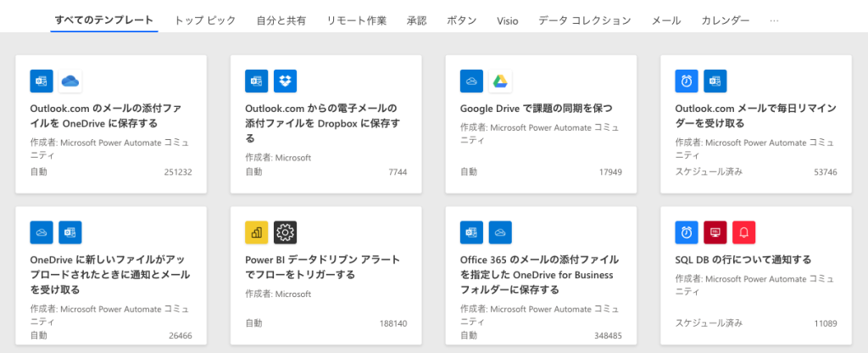Click 作成者: Microsoft on Power BI card
Image resolution: width=868 pixels, height=353 pixels.
278,294
